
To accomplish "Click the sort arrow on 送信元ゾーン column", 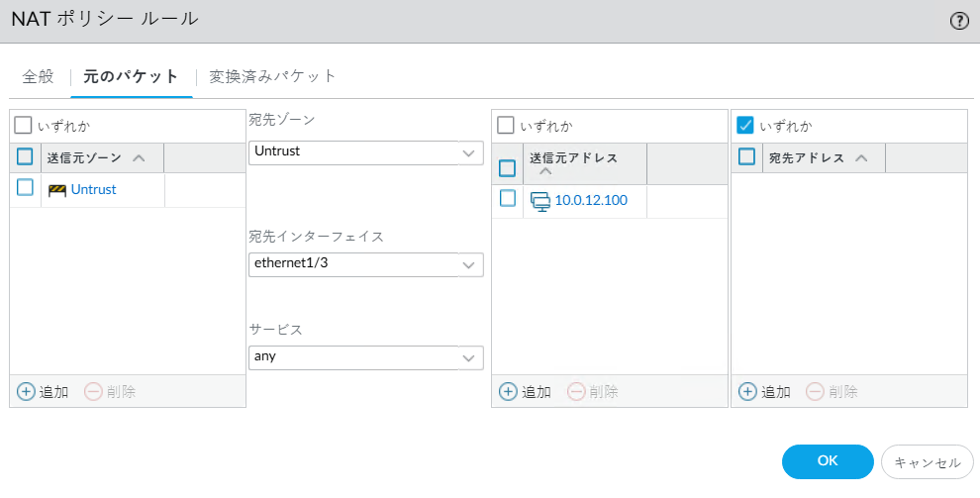I will [139, 157].
